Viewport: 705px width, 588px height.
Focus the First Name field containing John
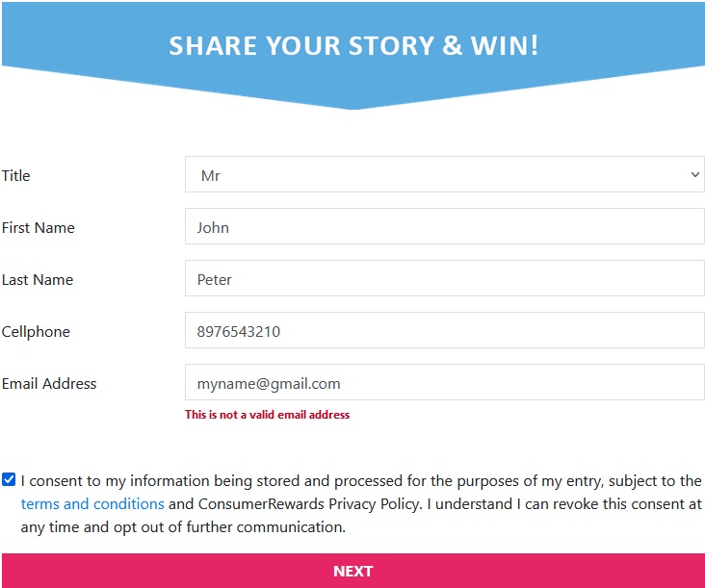(444, 227)
